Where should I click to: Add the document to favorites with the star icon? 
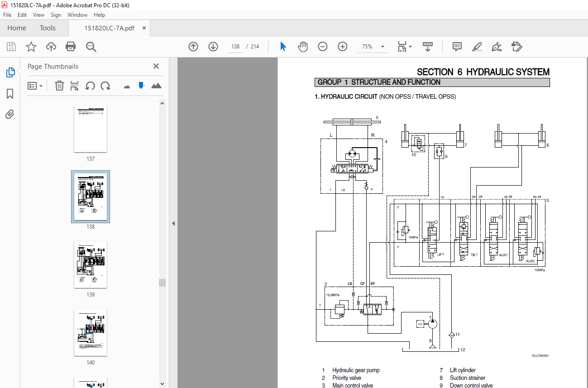[31, 47]
